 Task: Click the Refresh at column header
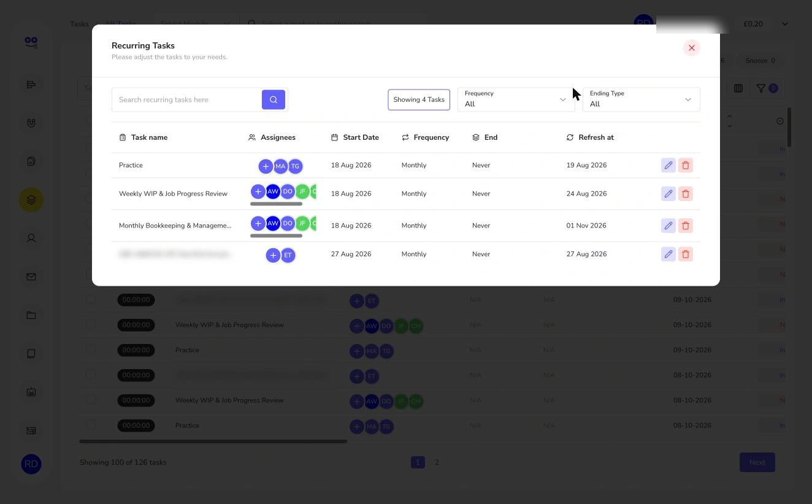[590, 137]
